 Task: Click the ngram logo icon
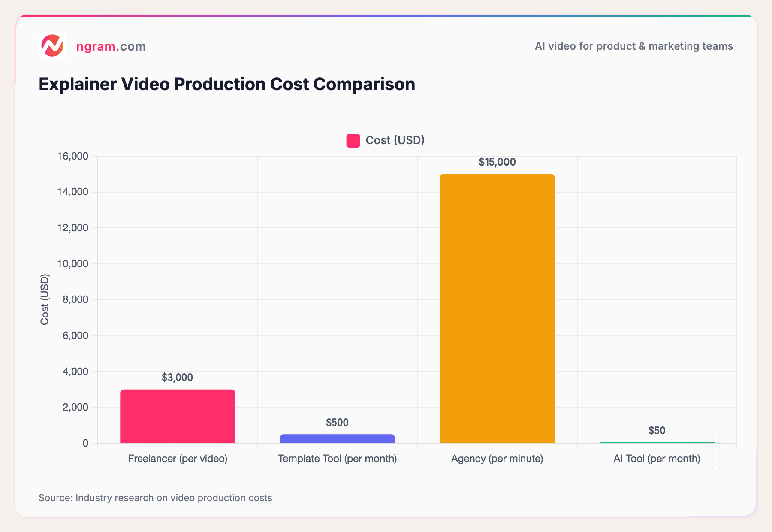[52, 46]
